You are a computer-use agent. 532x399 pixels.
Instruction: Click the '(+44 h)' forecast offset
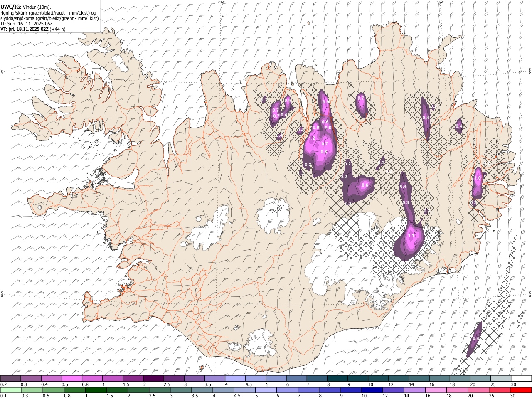click(x=57, y=29)
